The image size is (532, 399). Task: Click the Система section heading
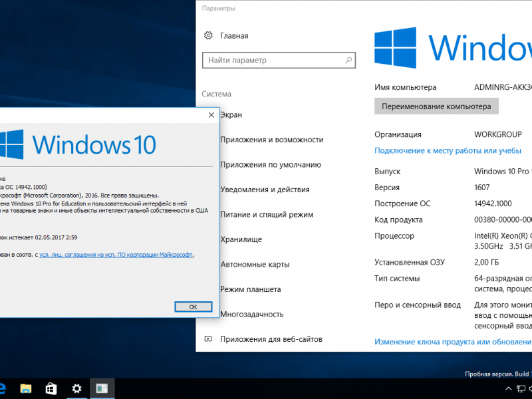[217, 94]
